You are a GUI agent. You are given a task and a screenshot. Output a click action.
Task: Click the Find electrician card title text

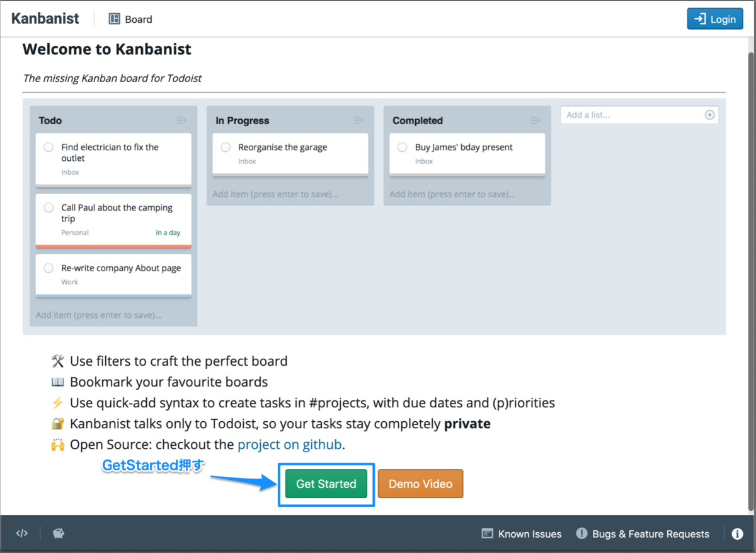(110, 153)
